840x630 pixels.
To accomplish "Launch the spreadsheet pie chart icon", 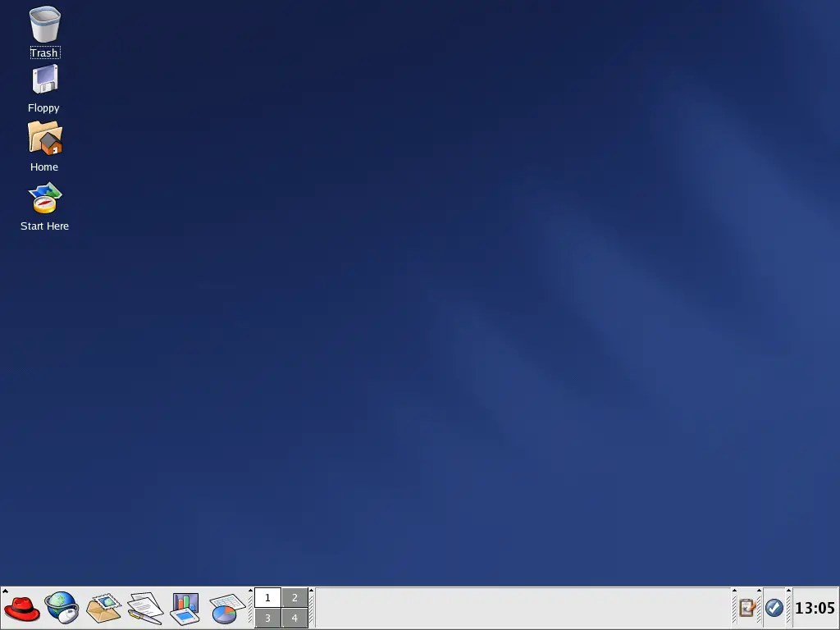I will click(x=224, y=609).
